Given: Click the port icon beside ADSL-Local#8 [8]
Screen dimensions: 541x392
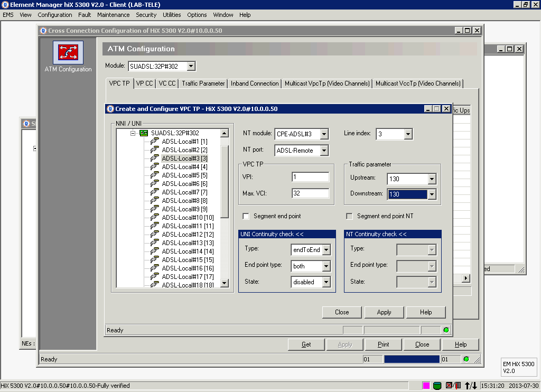Looking at the screenshot, I should tap(155, 200).
